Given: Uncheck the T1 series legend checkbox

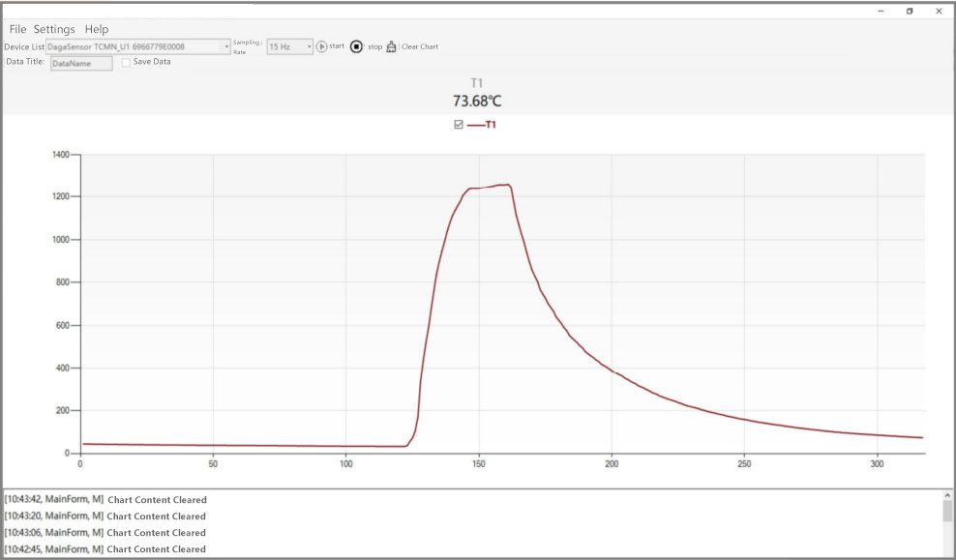Looking at the screenshot, I should coord(459,125).
